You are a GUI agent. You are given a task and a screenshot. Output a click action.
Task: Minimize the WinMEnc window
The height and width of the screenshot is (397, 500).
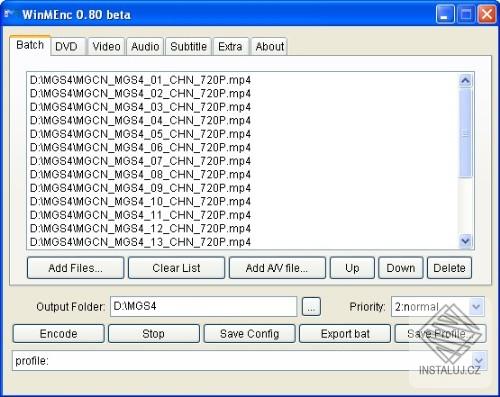445,14
